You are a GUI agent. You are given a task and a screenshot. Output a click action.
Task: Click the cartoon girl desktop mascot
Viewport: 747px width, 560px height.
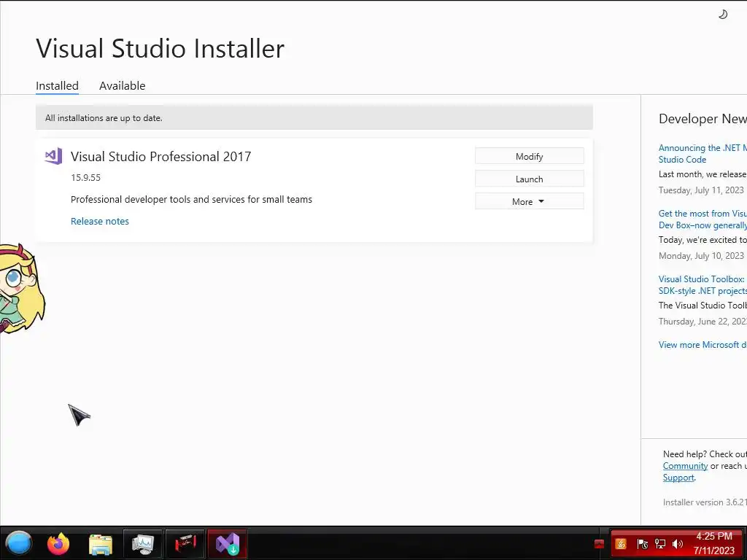pyautogui.click(x=22, y=288)
